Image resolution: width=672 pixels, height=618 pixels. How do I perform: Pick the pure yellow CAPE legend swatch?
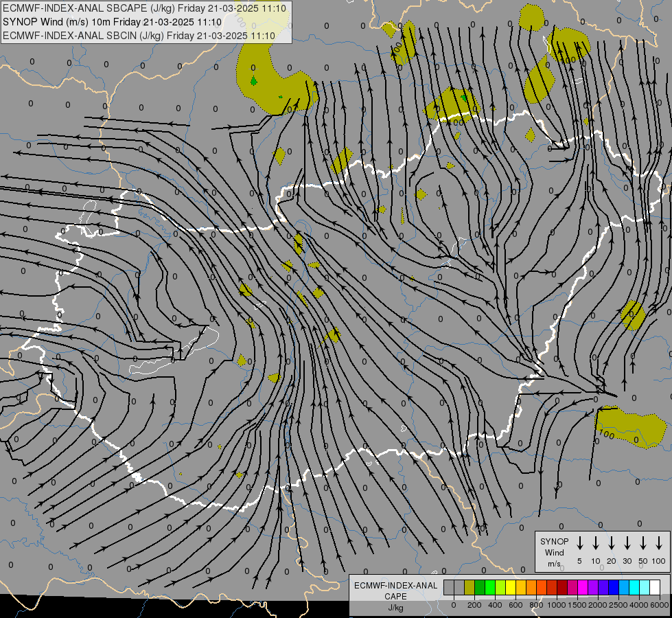pos(511,587)
